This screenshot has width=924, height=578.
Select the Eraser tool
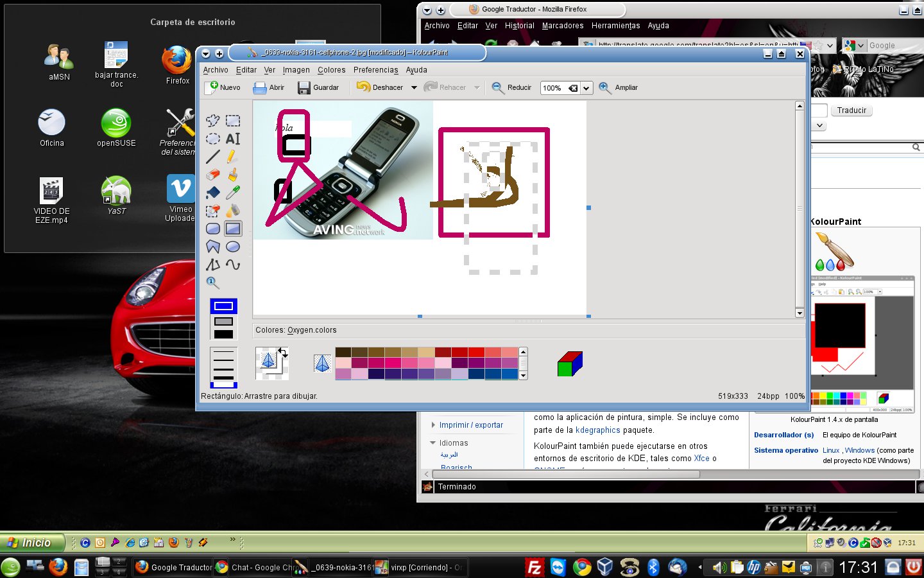(x=212, y=174)
